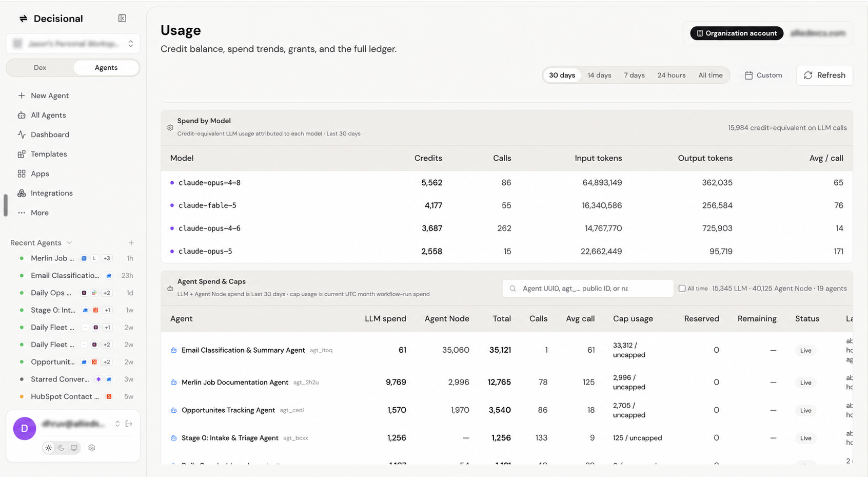Click the Live status badge for Opportunites Tracking Agent
868x477 pixels.
(806, 410)
